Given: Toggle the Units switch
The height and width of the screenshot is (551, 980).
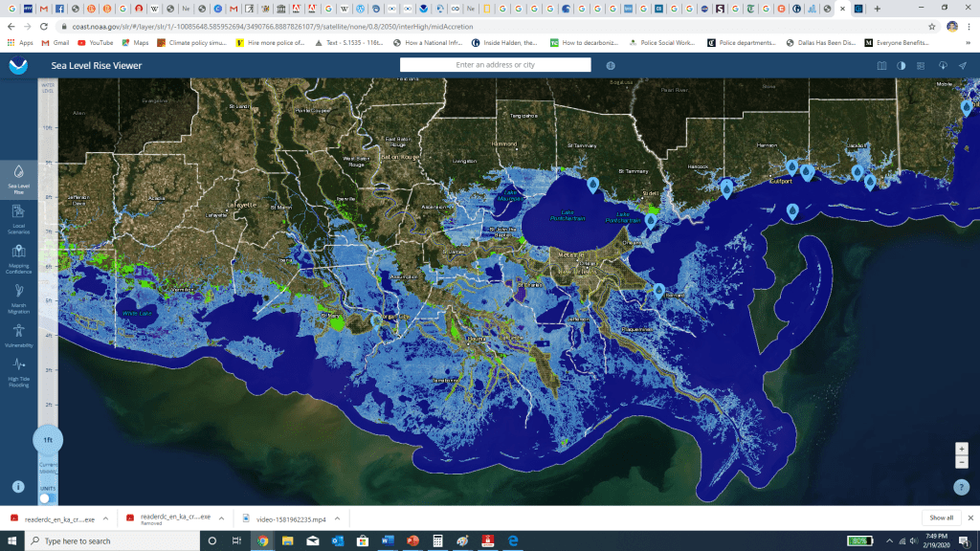Looking at the screenshot, I should click(44, 498).
